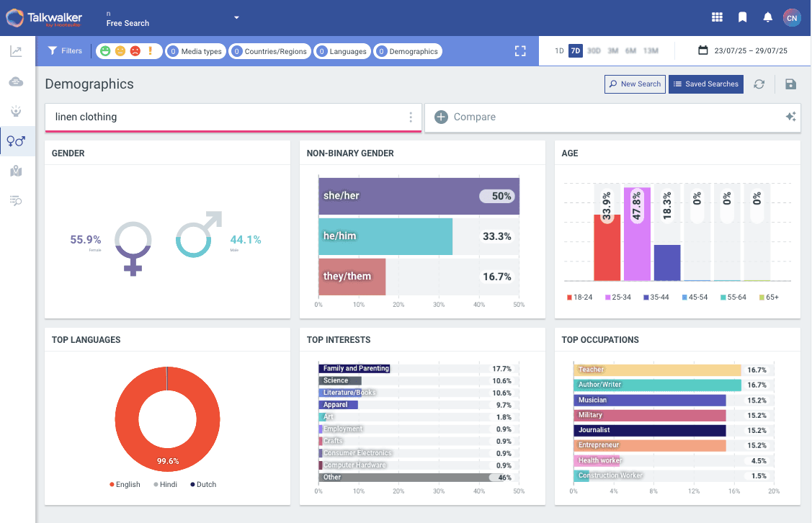Select the 7D time range tab
The image size is (812, 523).
(575, 51)
